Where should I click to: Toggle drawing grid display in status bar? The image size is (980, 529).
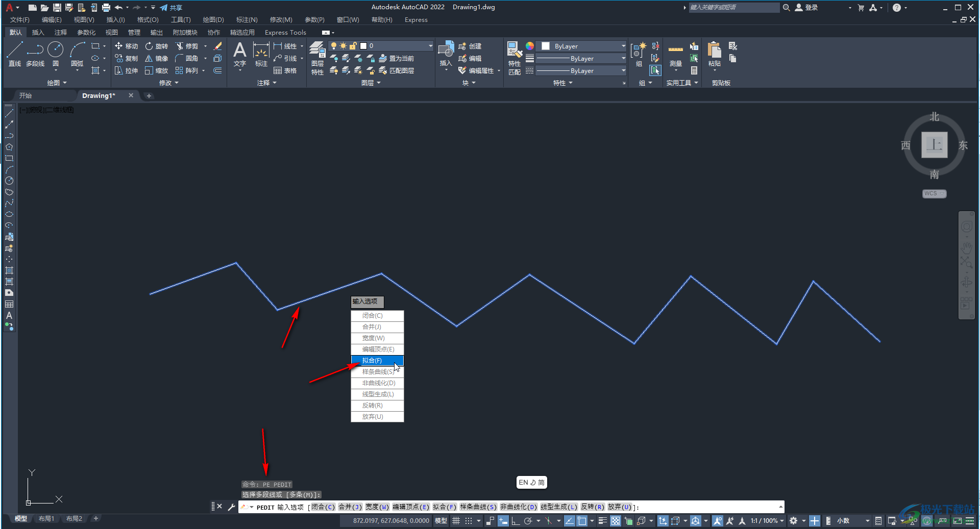click(x=456, y=520)
